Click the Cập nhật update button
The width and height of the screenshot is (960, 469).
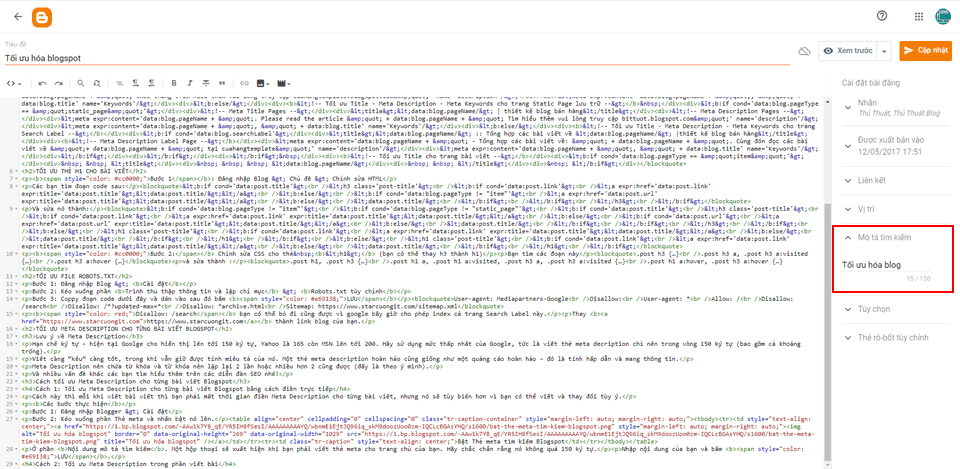click(x=925, y=51)
